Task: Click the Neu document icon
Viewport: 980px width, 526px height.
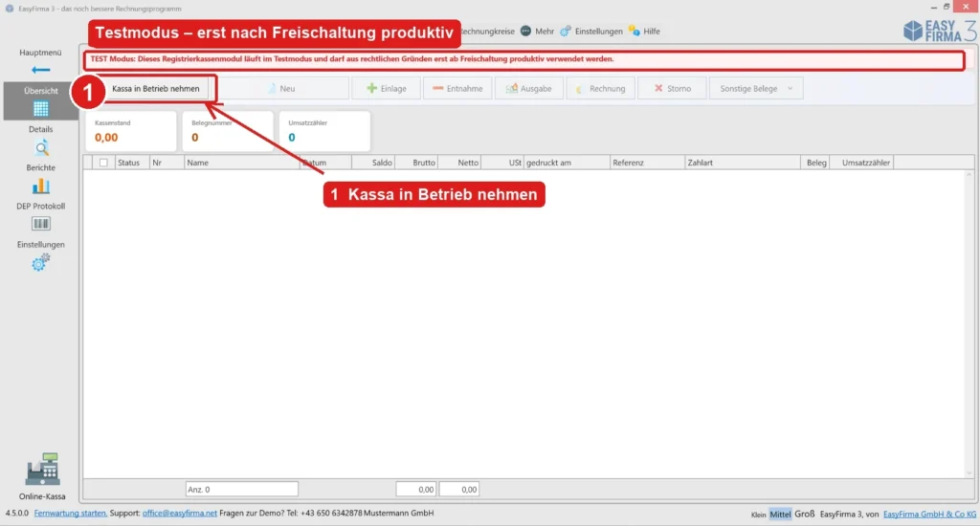Action: click(x=272, y=89)
